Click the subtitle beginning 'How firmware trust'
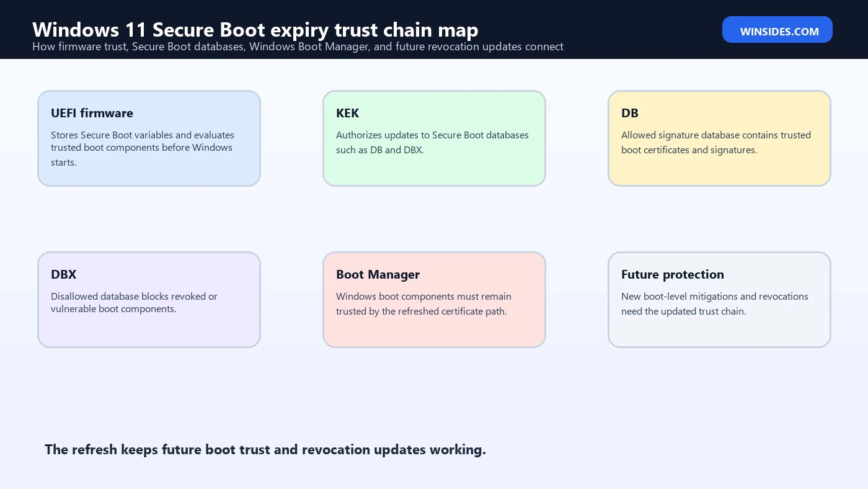868x489 pixels. (298, 47)
